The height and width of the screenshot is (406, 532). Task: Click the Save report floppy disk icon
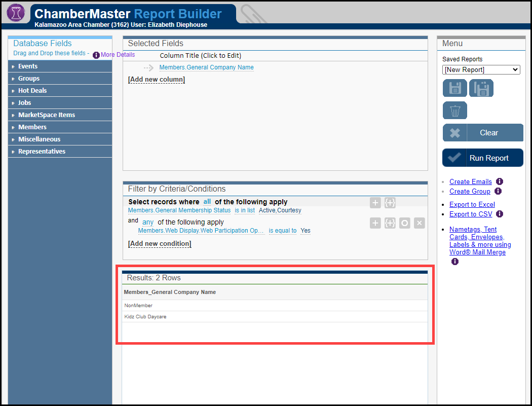click(454, 88)
